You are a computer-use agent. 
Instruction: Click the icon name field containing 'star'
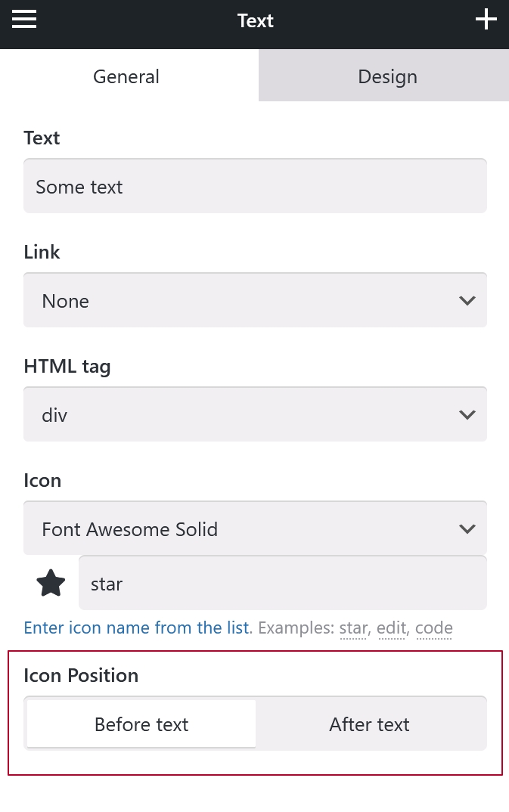pos(282,584)
